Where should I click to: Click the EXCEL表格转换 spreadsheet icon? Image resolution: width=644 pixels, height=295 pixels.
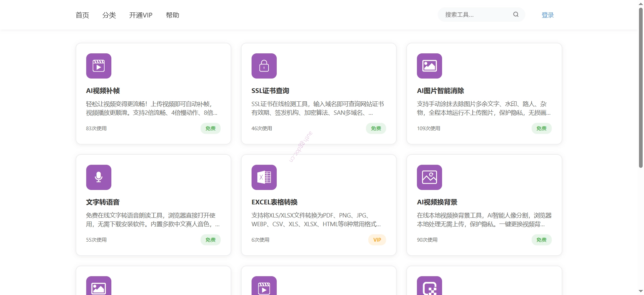click(x=264, y=177)
